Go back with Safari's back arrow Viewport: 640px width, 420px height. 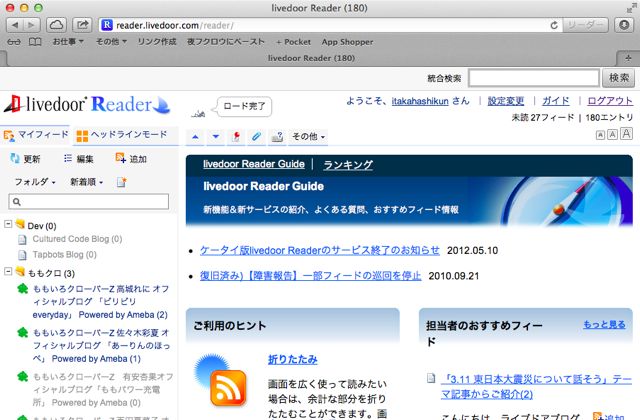click(x=15, y=25)
